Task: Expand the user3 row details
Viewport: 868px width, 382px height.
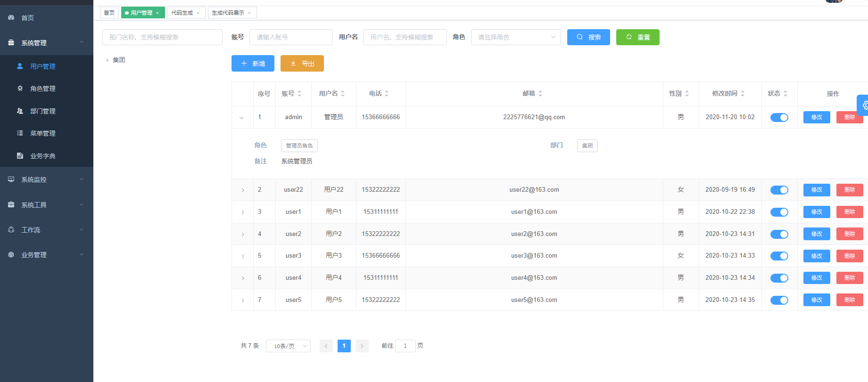Action: [x=243, y=256]
